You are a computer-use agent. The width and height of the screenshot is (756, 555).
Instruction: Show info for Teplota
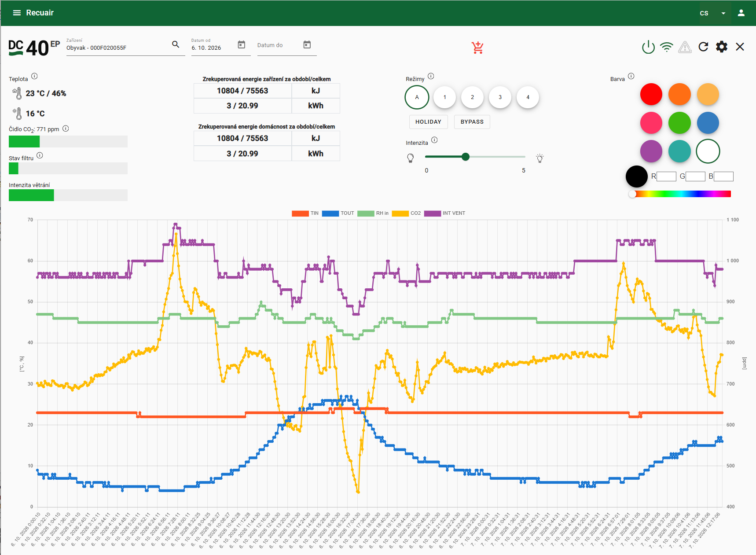pyautogui.click(x=34, y=76)
